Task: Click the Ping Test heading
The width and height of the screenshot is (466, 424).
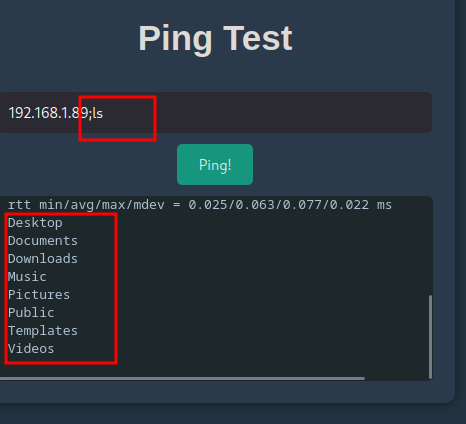Action: coord(215,39)
